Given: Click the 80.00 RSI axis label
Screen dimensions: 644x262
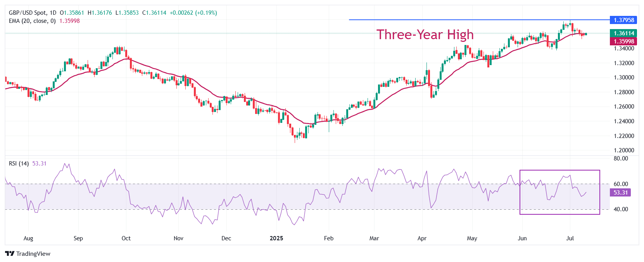Looking at the screenshot, I should click(x=621, y=159).
